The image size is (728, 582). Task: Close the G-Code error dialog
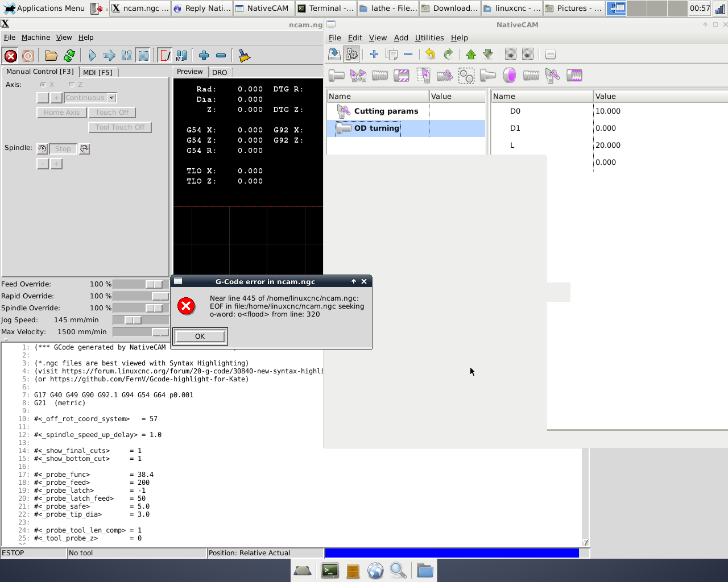click(364, 281)
